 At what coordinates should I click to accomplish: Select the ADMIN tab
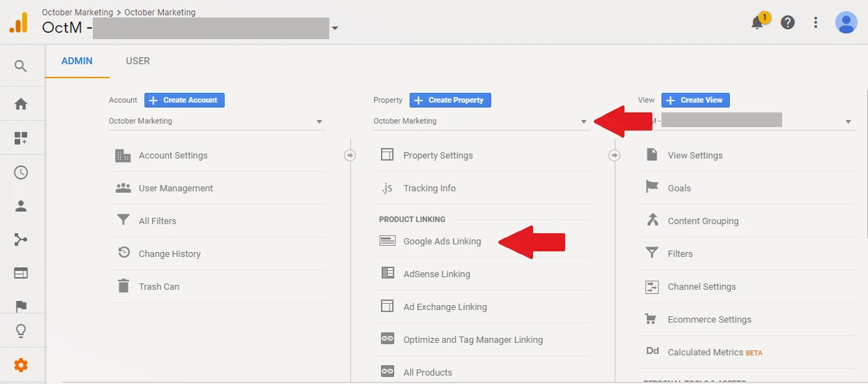(x=77, y=61)
